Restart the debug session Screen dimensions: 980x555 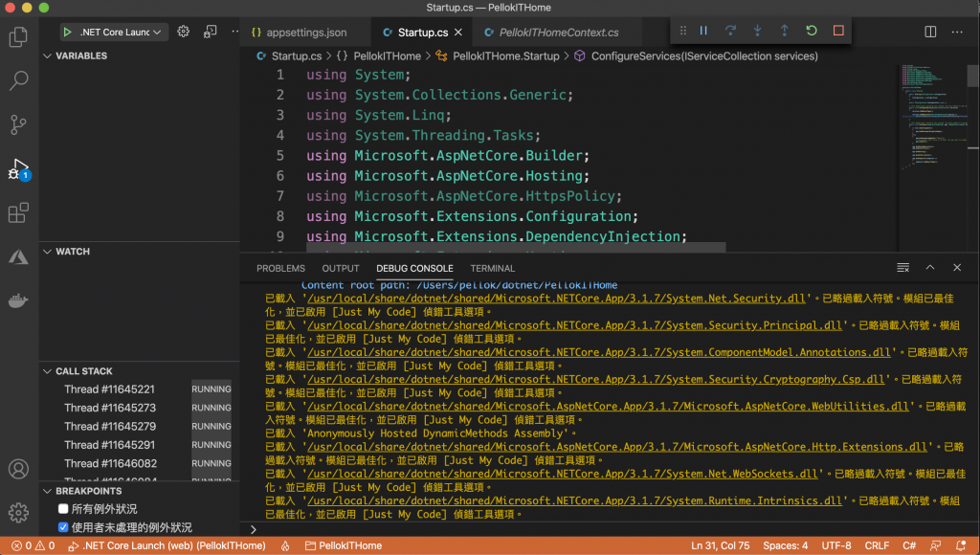(x=812, y=31)
